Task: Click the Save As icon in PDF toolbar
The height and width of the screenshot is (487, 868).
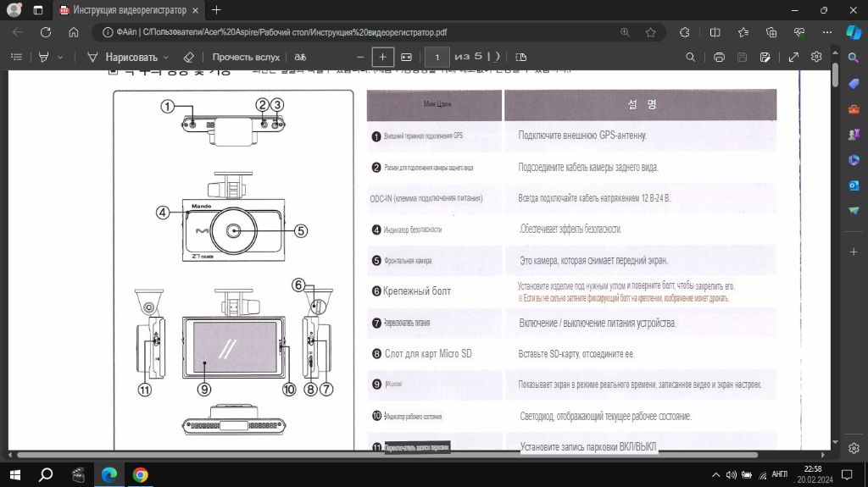Action: [765, 57]
